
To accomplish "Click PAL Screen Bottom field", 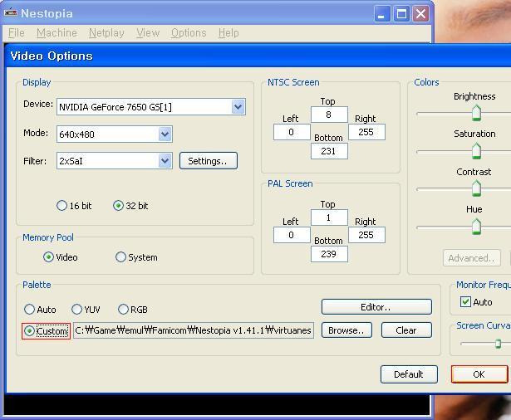I will 329,254.
